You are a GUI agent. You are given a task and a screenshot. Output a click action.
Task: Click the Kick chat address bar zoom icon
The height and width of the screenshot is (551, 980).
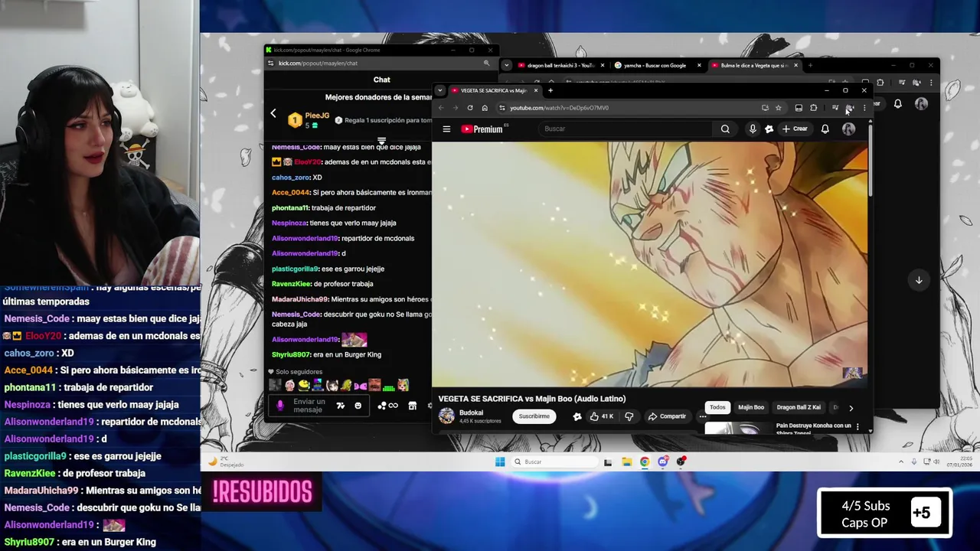486,64
